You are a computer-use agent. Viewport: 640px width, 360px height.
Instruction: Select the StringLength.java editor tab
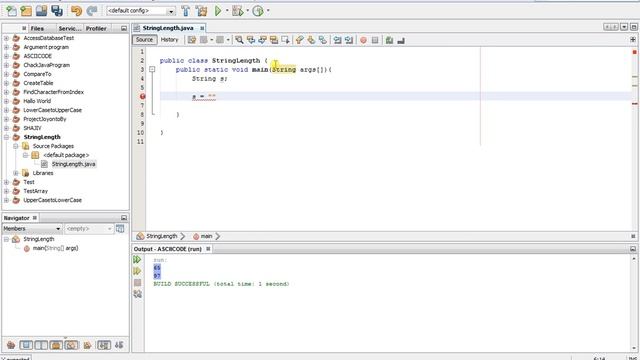pos(168,28)
